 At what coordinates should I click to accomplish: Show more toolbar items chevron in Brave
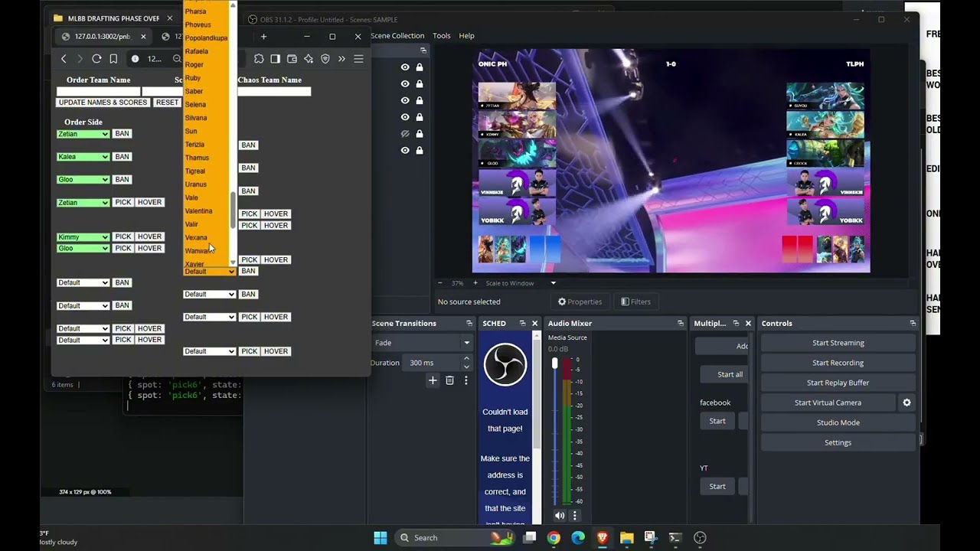coord(341,59)
